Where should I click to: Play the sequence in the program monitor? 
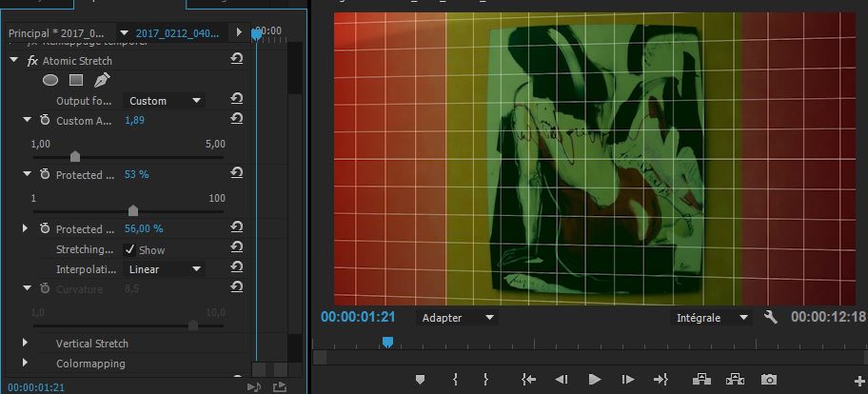[x=595, y=379]
